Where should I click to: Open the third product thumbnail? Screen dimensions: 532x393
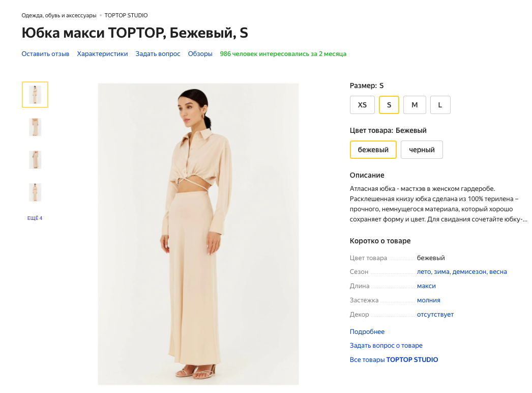[35, 160]
